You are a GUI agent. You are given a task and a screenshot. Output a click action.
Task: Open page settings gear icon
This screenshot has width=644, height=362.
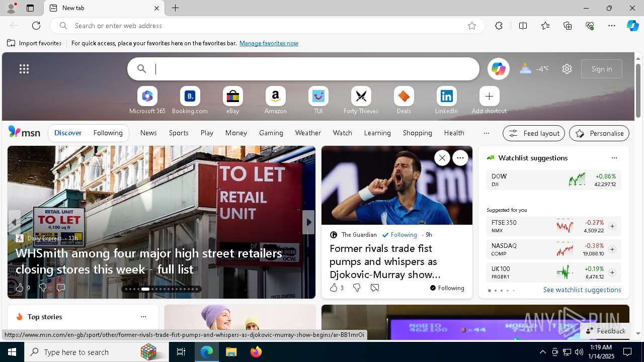567,69
